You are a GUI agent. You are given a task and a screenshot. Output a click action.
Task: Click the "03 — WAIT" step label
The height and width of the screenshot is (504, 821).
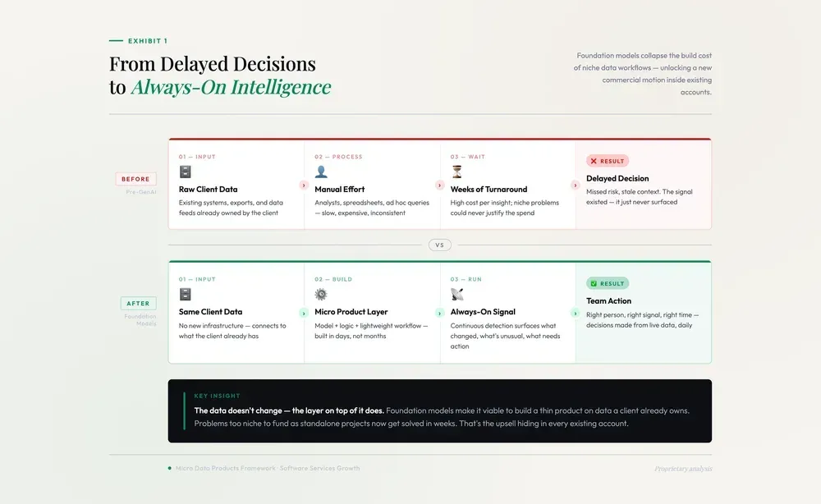(468, 157)
